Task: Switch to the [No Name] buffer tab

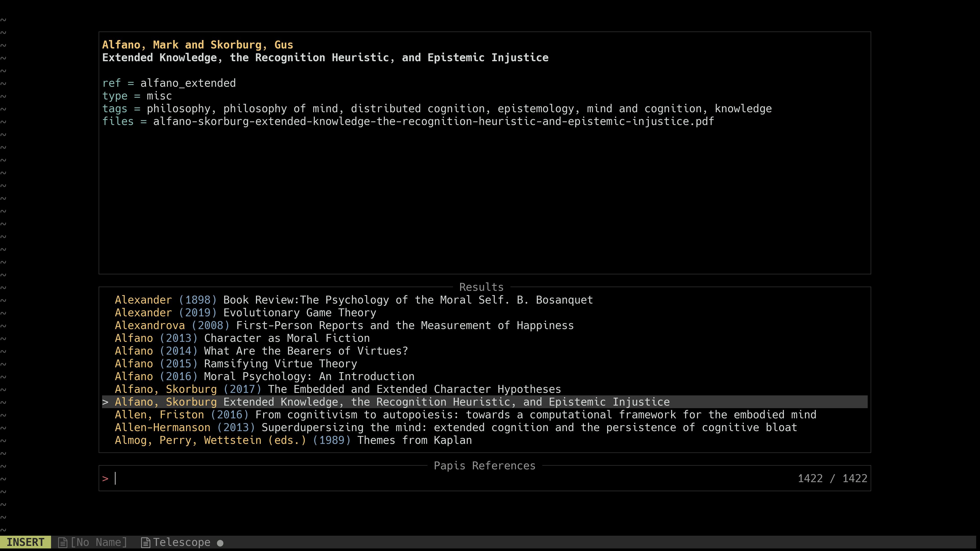Action: click(99, 542)
